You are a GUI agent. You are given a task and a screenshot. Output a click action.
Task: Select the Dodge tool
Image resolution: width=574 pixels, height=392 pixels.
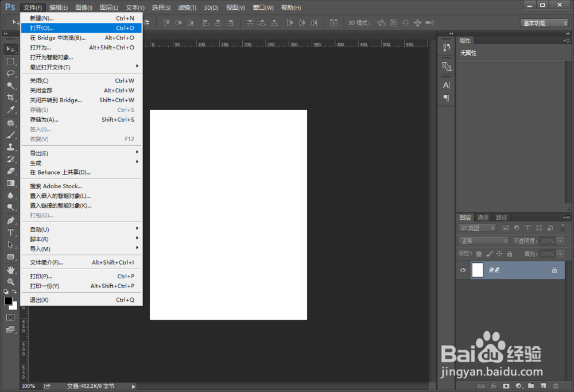coord(10,207)
